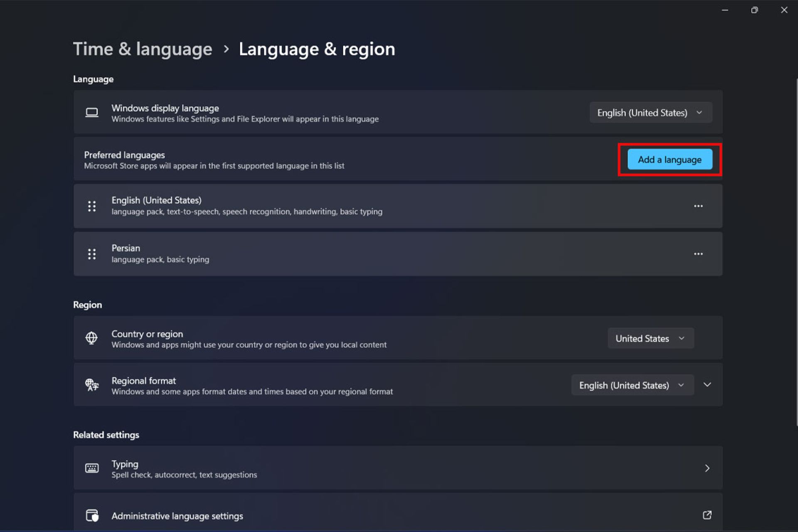Expand the Regional format section chevron

click(x=707, y=385)
